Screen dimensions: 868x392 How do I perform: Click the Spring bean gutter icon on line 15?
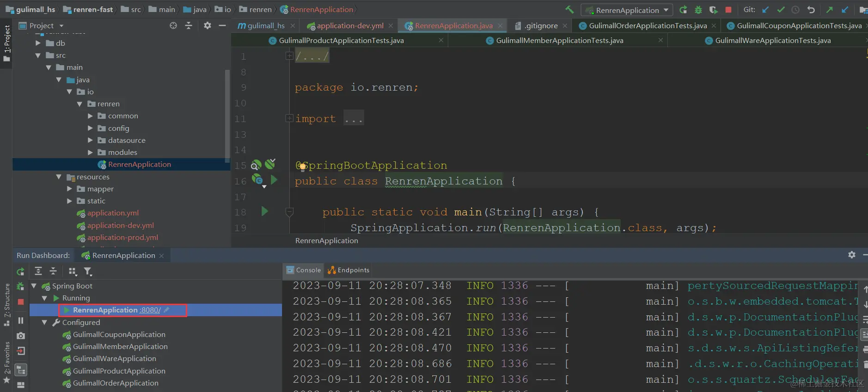[x=256, y=165]
